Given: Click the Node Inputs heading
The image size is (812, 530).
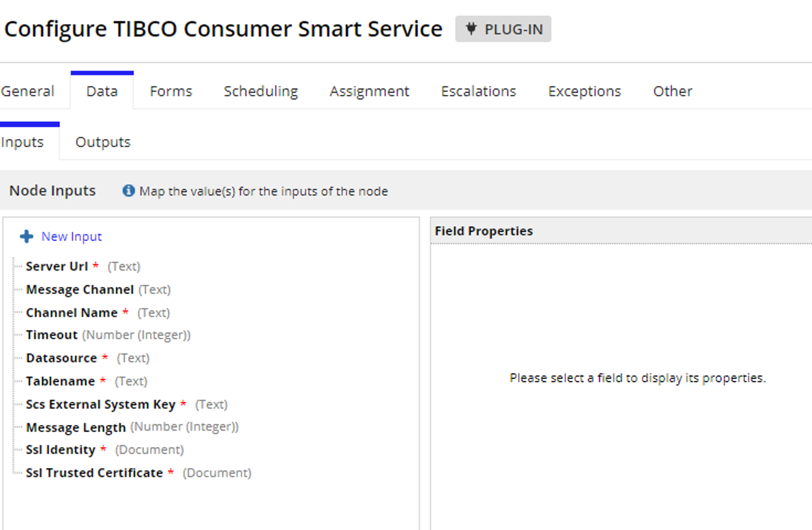Looking at the screenshot, I should [52, 191].
